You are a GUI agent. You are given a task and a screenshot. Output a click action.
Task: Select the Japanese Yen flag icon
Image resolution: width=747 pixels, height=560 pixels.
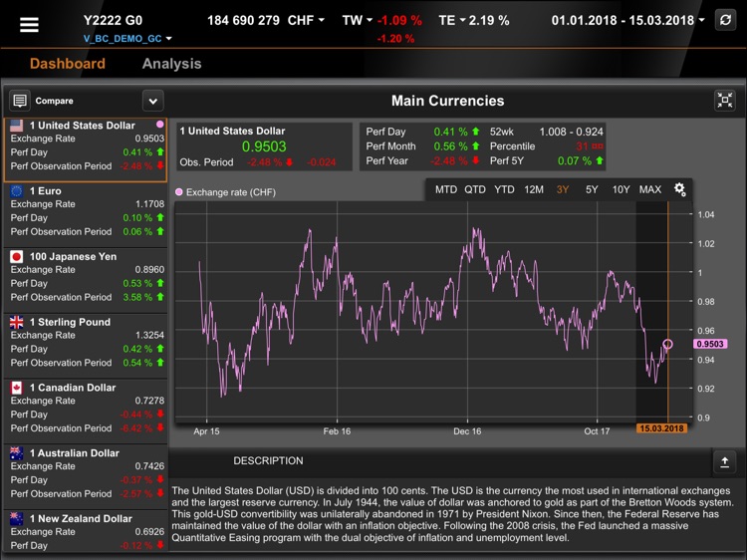[17, 256]
